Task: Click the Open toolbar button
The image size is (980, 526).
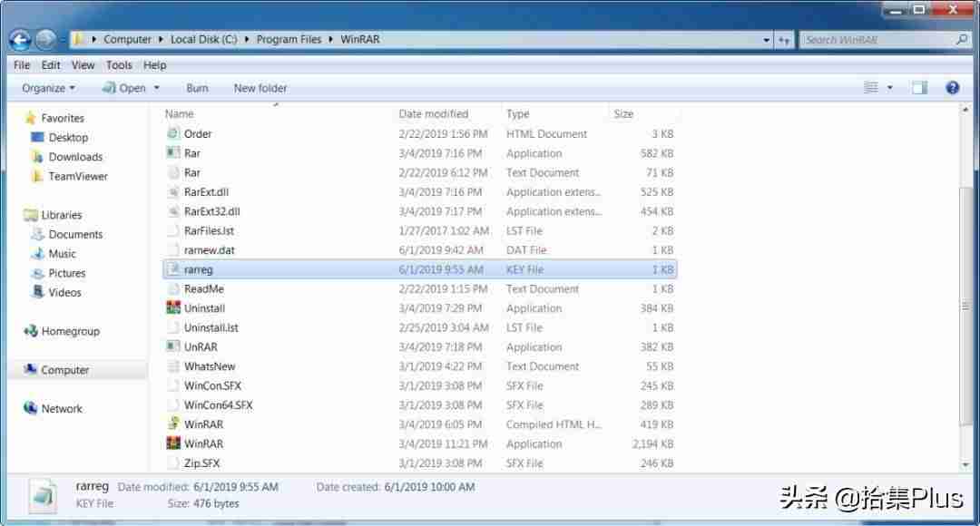Action: (x=124, y=88)
